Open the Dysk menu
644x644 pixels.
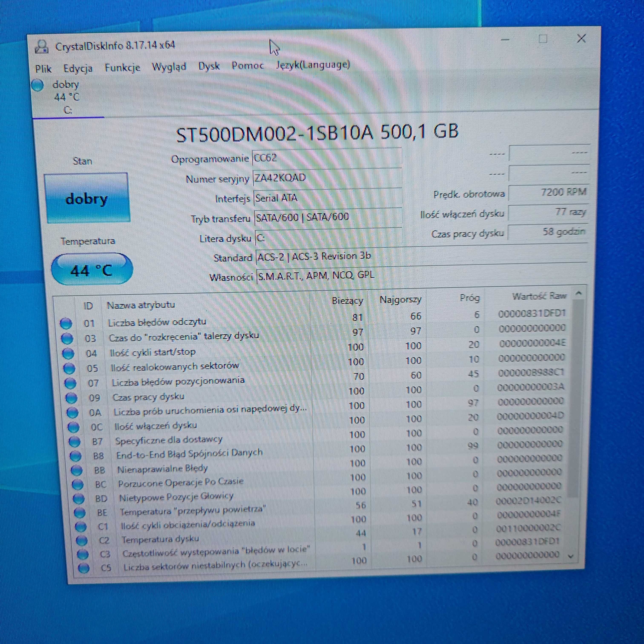pos(209,66)
